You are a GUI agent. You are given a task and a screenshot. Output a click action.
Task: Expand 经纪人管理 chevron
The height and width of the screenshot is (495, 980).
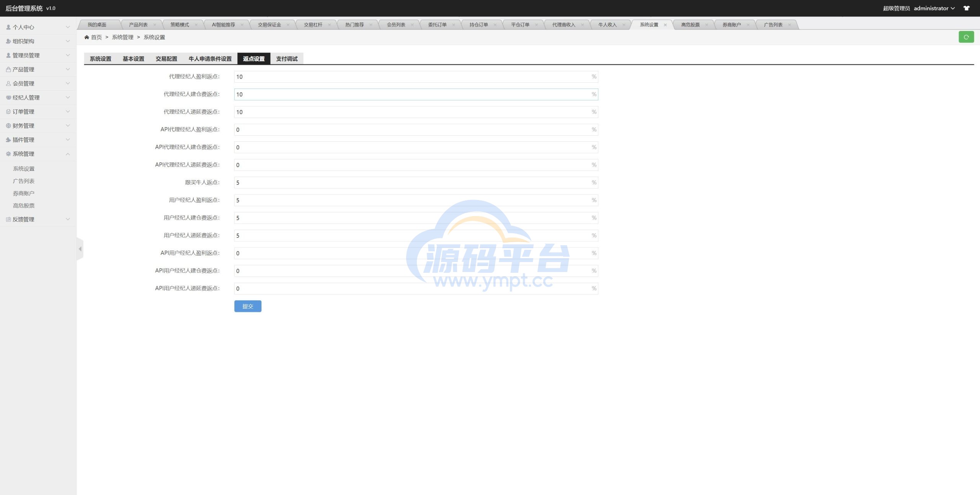[x=68, y=97]
